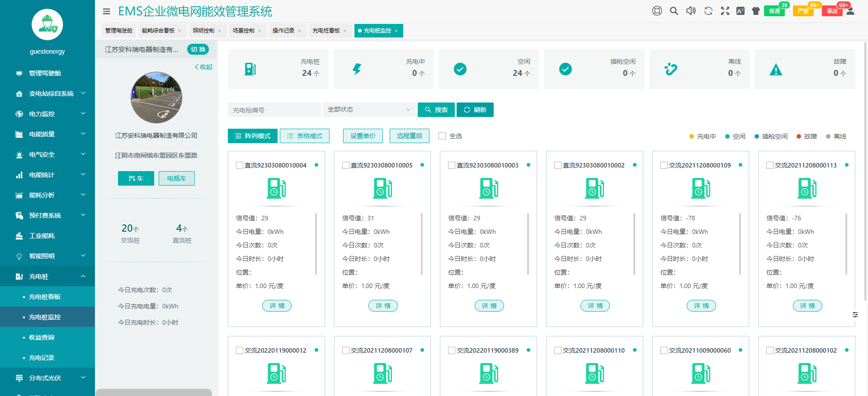Viewport: 868px width, 396px height.
Task: Open 收益查询 in the sidebar
Action: coord(47,337)
